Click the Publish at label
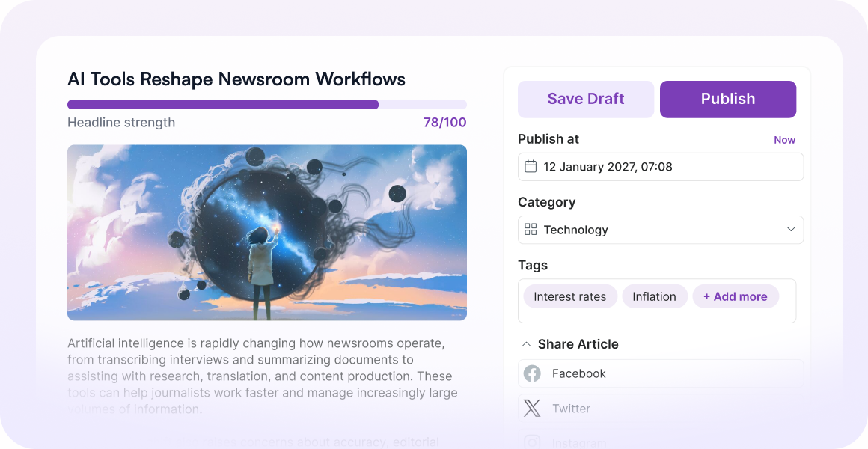 click(548, 139)
